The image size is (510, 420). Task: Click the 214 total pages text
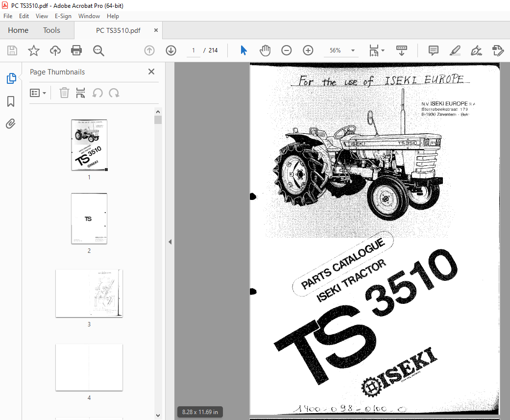213,50
